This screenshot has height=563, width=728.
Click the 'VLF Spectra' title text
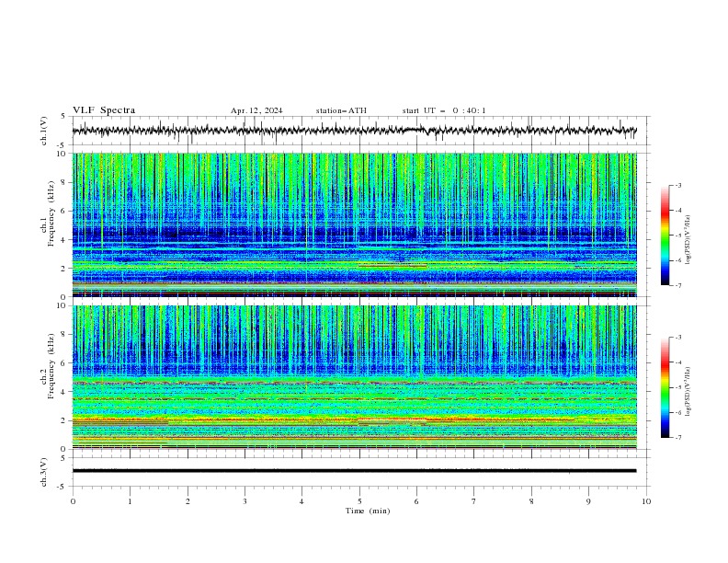point(104,110)
